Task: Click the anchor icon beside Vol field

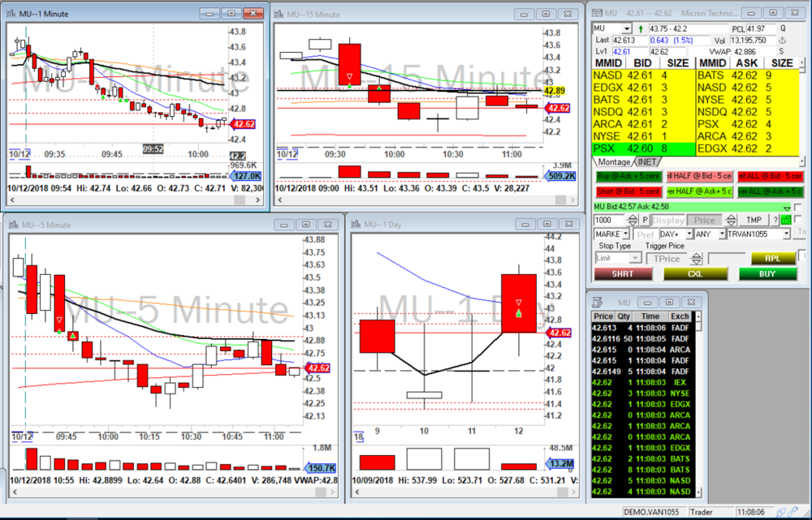Action: pyautogui.click(x=783, y=40)
